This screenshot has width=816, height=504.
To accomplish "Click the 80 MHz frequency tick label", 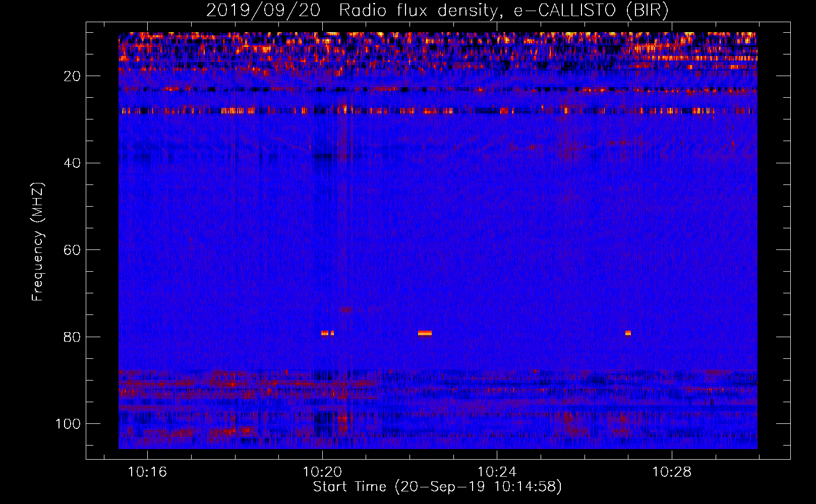I will 73,337.
